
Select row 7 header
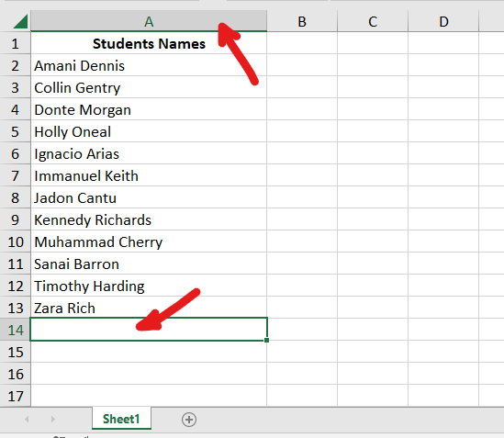click(x=15, y=175)
